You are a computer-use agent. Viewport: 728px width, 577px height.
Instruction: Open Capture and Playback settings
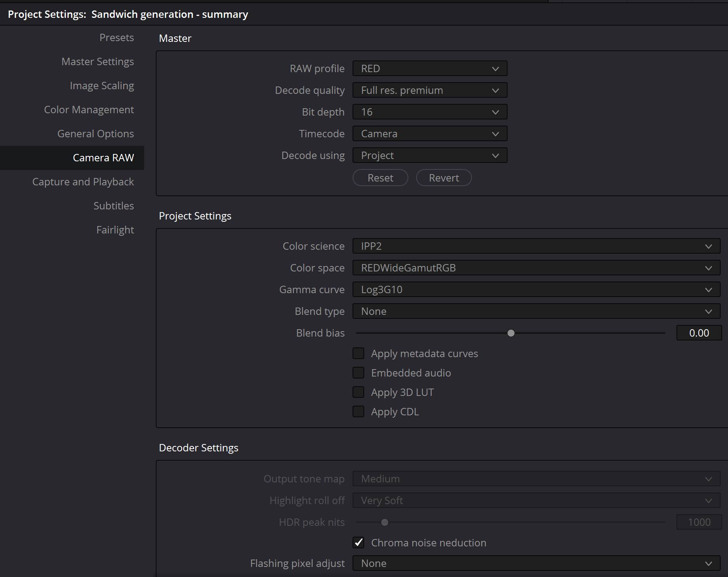coord(83,182)
